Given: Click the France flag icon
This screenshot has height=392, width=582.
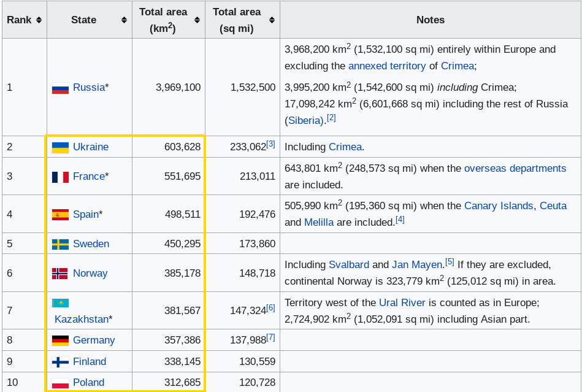Looking at the screenshot, I should coord(60,177).
